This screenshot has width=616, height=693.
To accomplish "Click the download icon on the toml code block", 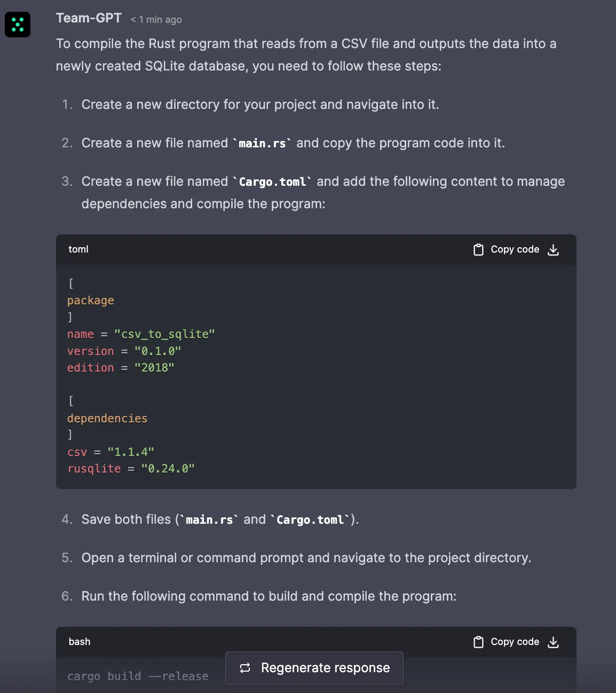I will click(553, 249).
